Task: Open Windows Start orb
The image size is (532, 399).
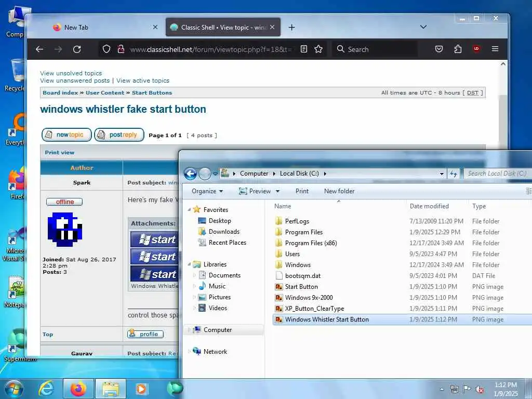Action: click(x=13, y=389)
